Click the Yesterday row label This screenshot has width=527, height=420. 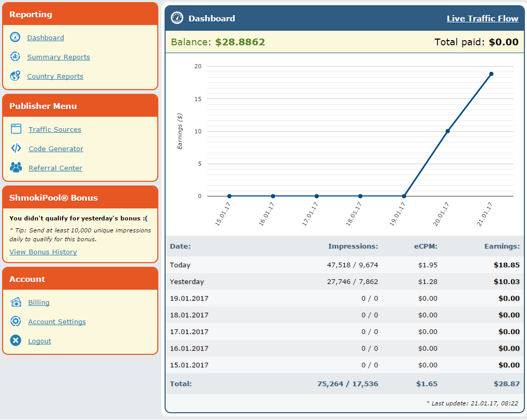point(187,282)
